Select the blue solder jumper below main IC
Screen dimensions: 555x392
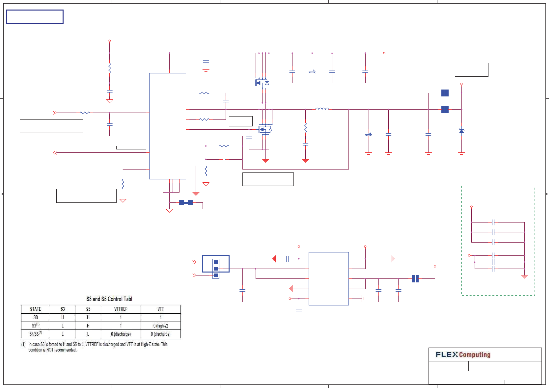coord(186,202)
